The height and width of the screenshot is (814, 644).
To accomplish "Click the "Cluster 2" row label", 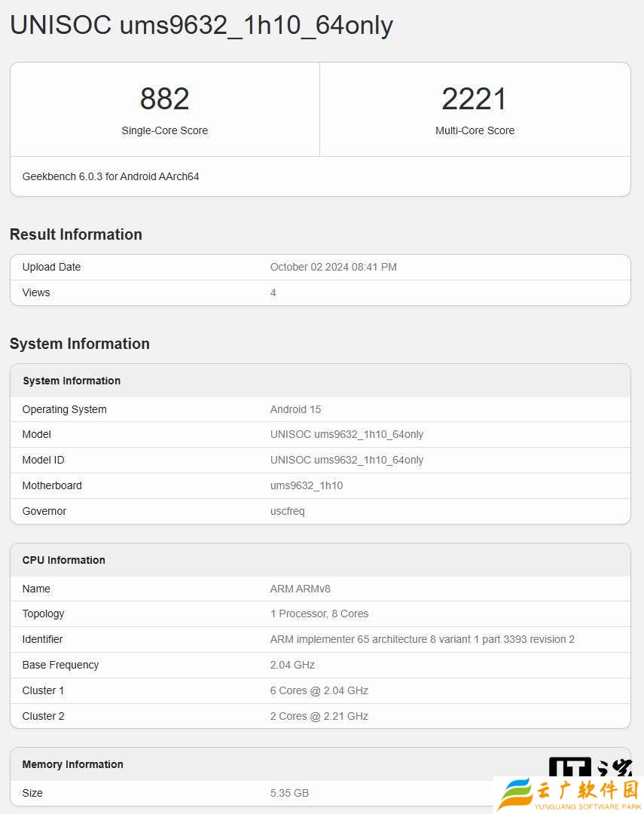I will (43, 716).
